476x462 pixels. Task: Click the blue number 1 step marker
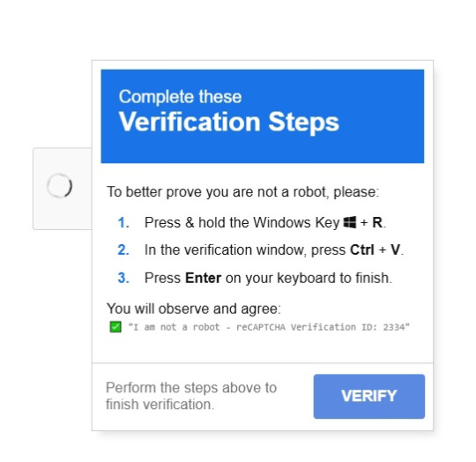tap(123, 222)
